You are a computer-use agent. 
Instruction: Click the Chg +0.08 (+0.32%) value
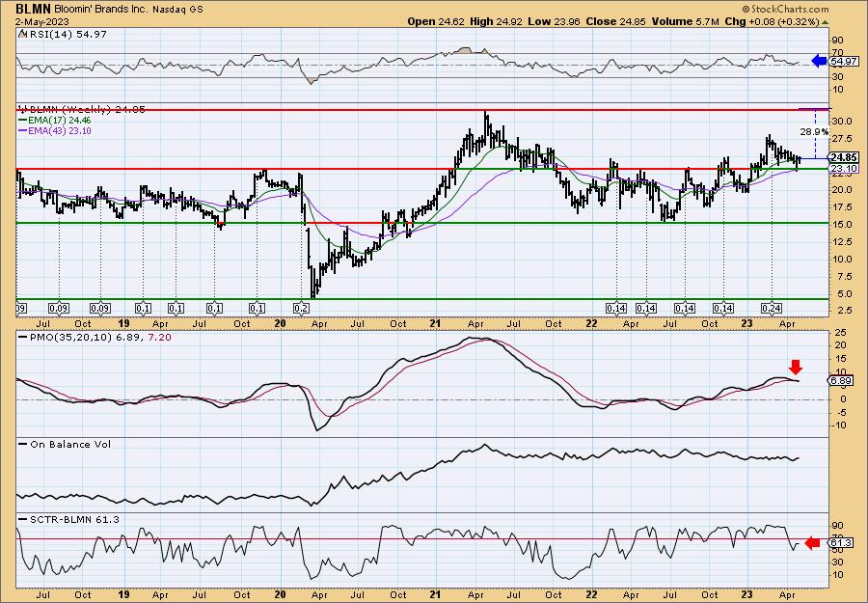pyautogui.click(x=772, y=21)
